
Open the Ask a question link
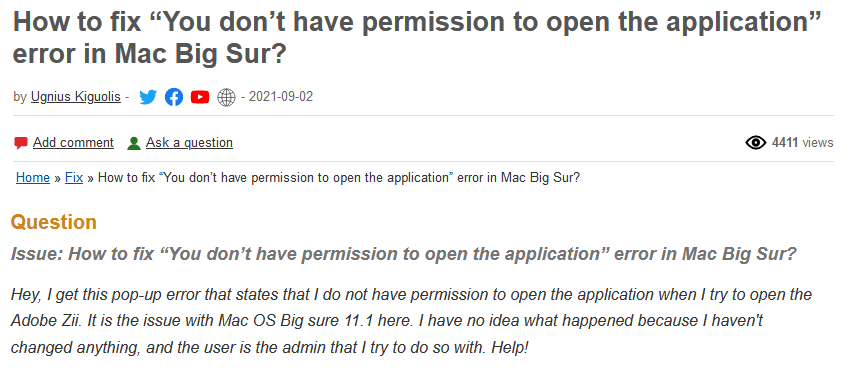189,143
